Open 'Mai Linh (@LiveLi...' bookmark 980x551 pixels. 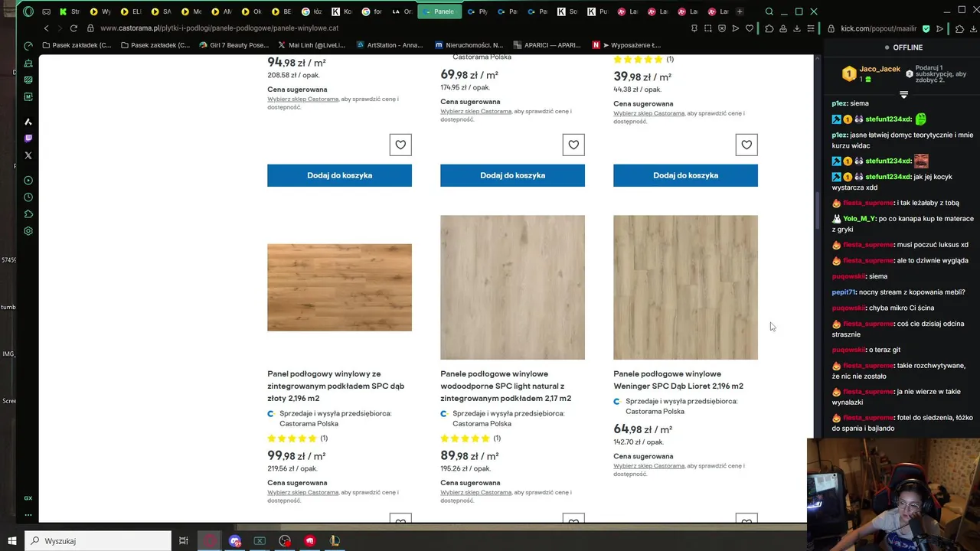(x=312, y=45)
